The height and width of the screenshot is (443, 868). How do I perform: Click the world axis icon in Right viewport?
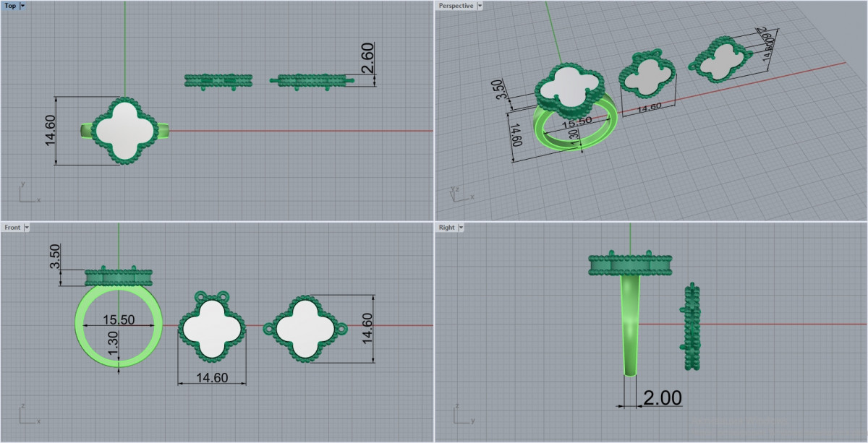[x=463, y=415]
